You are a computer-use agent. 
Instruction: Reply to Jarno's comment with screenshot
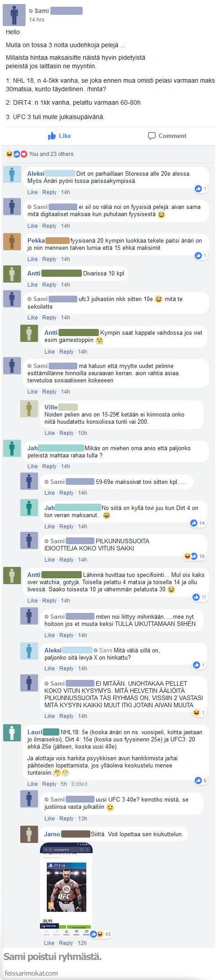[66, 943]
